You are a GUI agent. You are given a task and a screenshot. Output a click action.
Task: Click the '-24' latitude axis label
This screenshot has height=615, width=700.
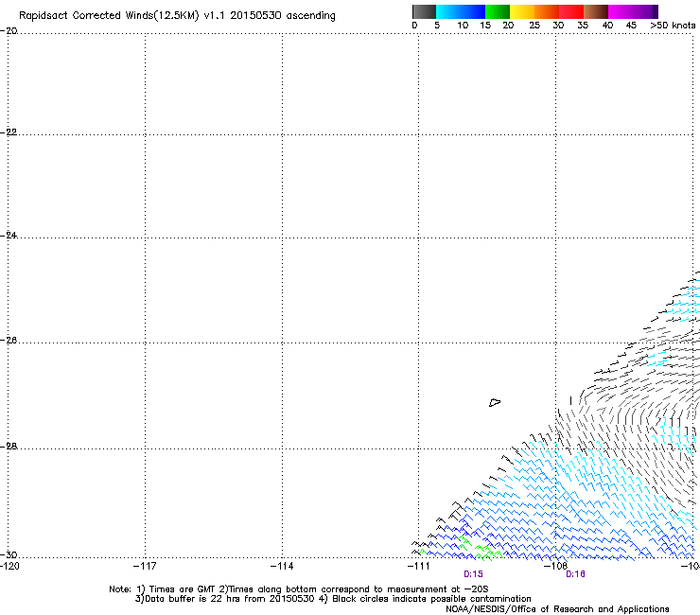pyautogui.click(x=9, y=235)
